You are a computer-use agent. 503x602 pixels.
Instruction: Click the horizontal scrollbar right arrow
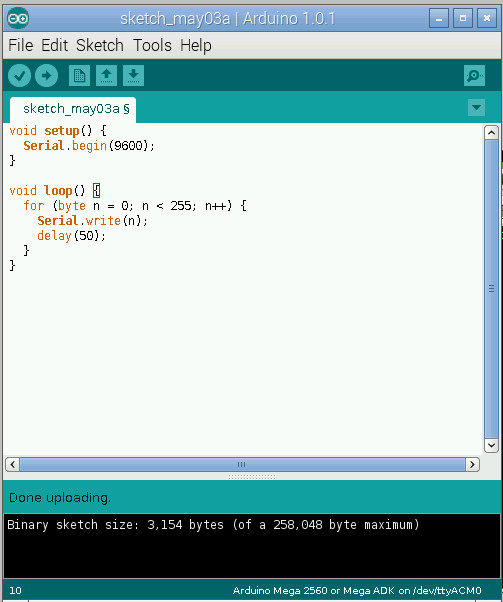(472, 465)
